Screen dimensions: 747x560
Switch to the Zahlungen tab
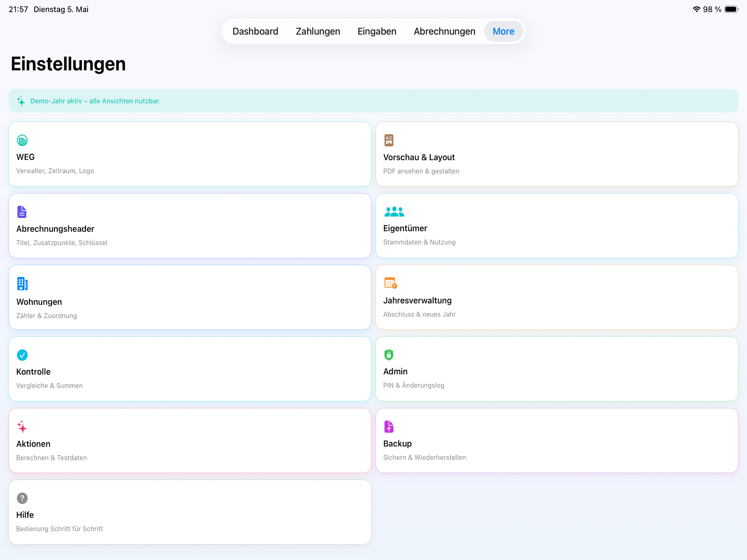(x=318, y=31)
